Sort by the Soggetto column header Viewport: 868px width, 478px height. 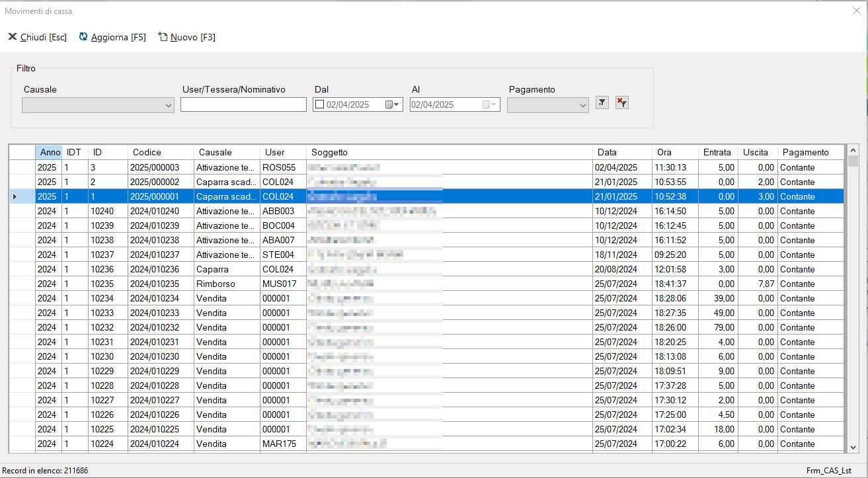450,152
